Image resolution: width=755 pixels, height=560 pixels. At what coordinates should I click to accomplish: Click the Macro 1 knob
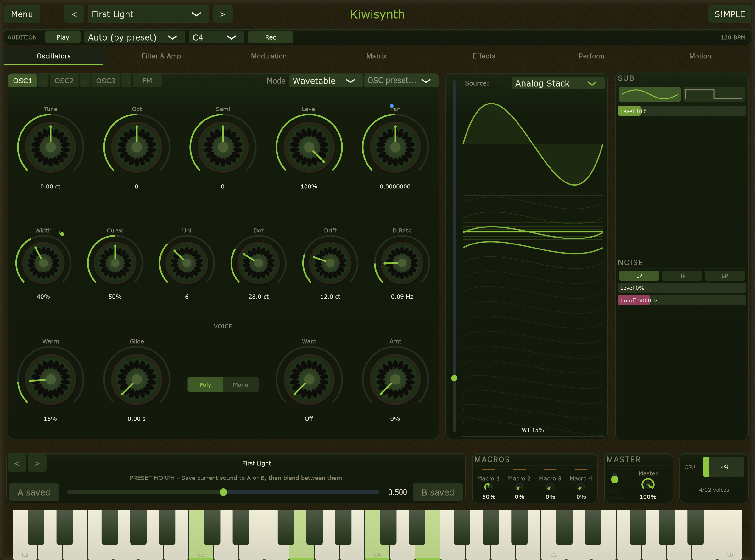[488, 487]
